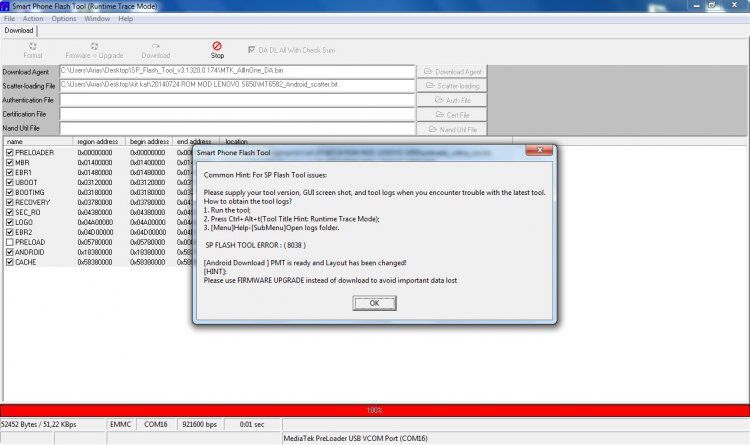The image size is (750, 445).
Task: Click SP FLASH TOOL ERROR 8038 text
Action: pyautogui.click(x=255, y=245)
